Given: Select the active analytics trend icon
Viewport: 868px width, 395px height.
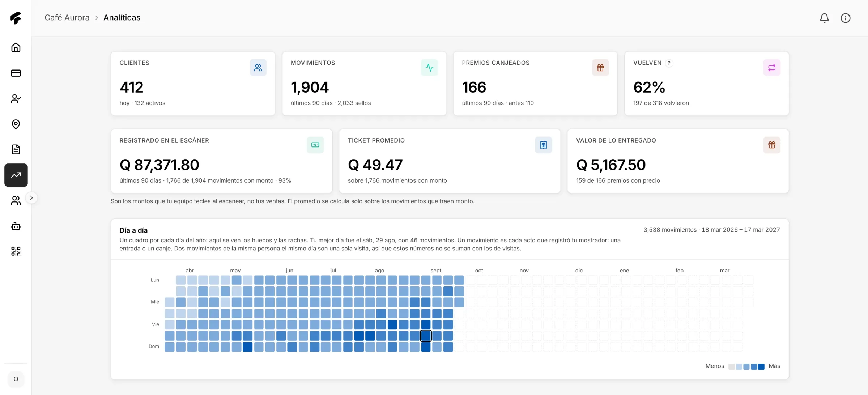Looking at the screenshot, I should (x=16, y=175).
